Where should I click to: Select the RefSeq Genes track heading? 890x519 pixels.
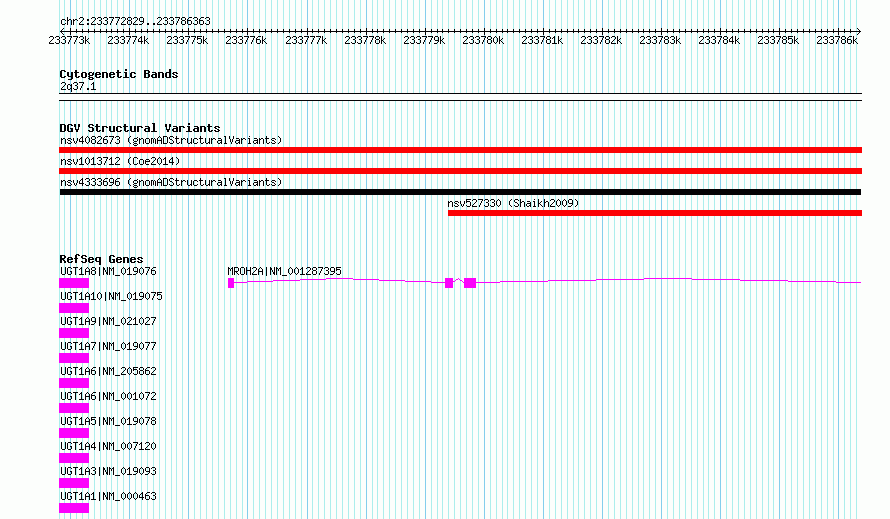pyautogui.click(x=101, y=259)
